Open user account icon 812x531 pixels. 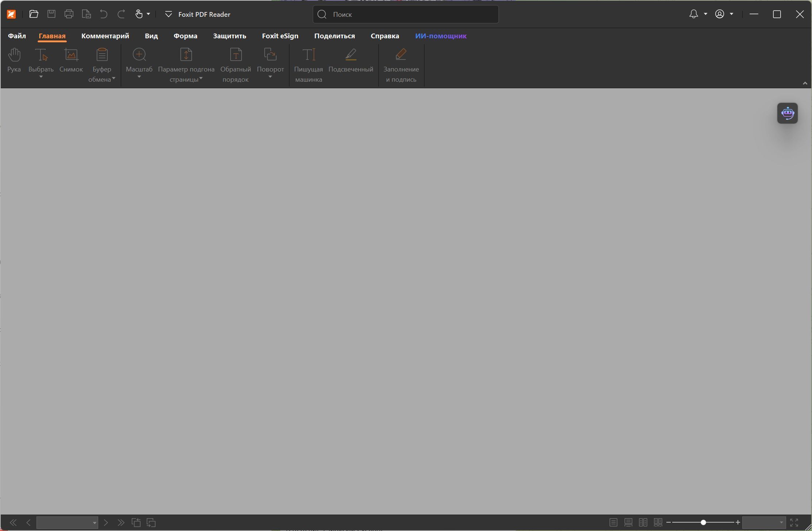click(x=719, y=14)
